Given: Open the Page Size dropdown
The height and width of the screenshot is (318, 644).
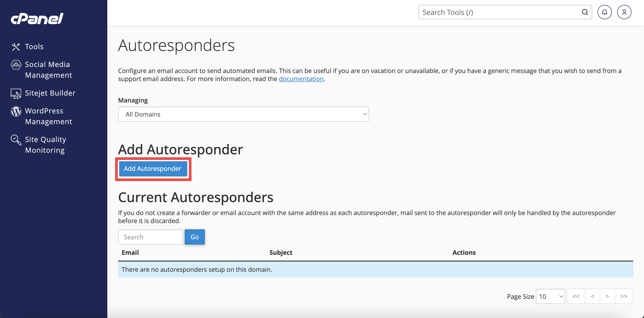Looking at the screenshot, I should [550, 296].
